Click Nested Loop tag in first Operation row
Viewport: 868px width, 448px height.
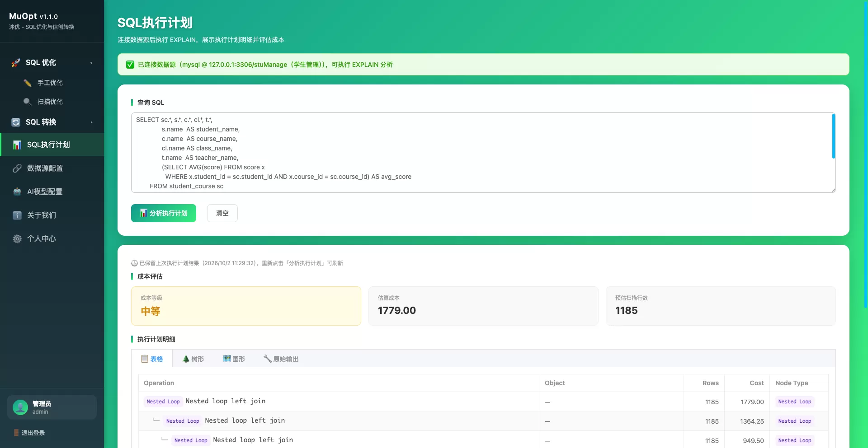[x=163, y=401]
